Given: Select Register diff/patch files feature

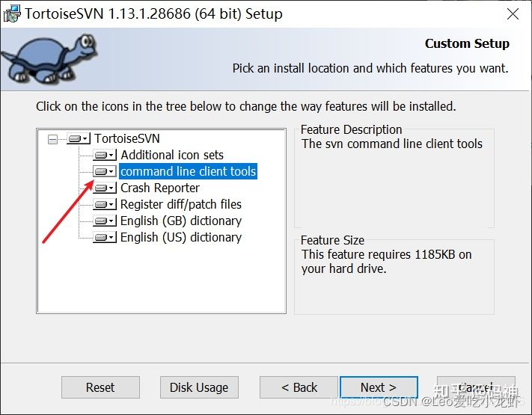Looking at the screenshot, I should 181,204.
